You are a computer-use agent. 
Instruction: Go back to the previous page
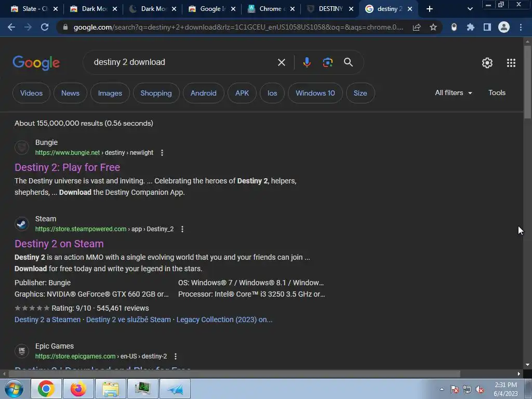coord(11,27)
